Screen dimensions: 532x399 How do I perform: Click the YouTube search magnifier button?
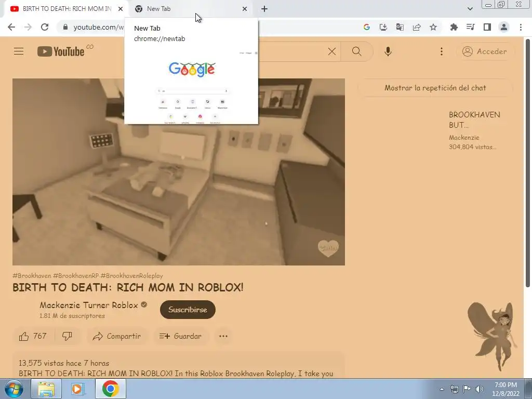[x=356, y=51]
